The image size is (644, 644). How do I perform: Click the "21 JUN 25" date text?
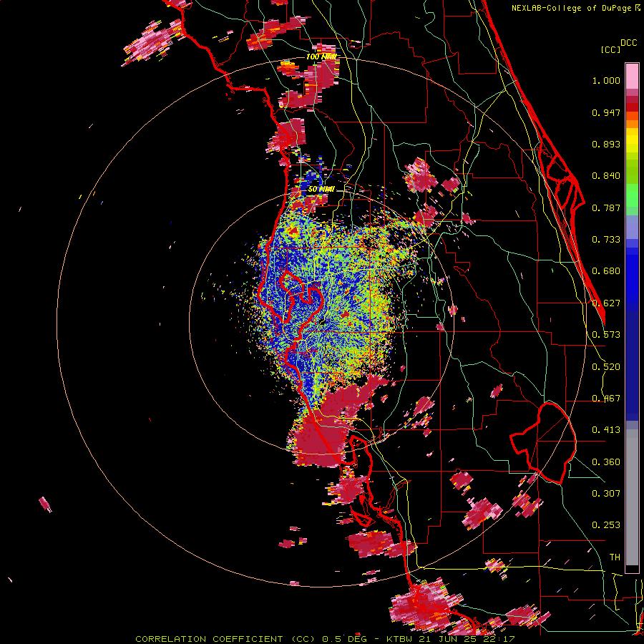(x=449, y=639)
